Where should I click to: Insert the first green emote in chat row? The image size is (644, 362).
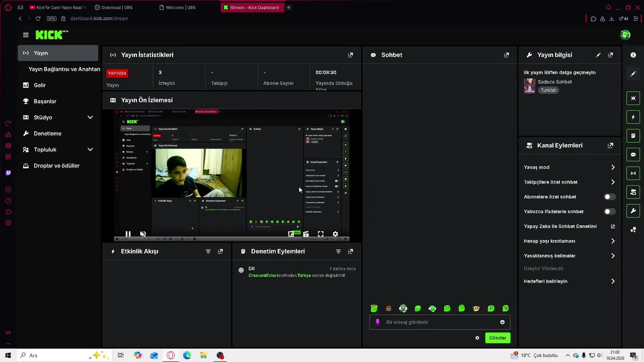click(x=374, y=308)
